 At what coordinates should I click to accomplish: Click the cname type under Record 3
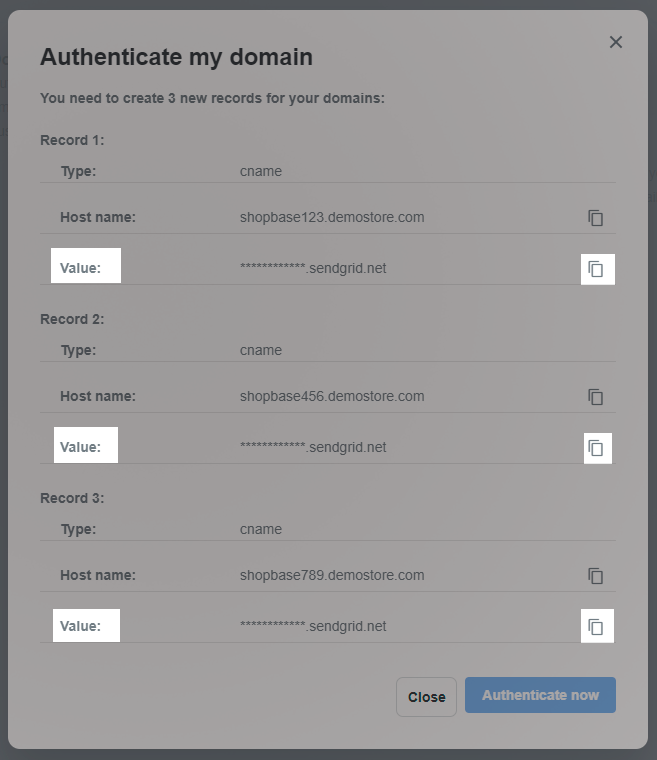[261, 529]
